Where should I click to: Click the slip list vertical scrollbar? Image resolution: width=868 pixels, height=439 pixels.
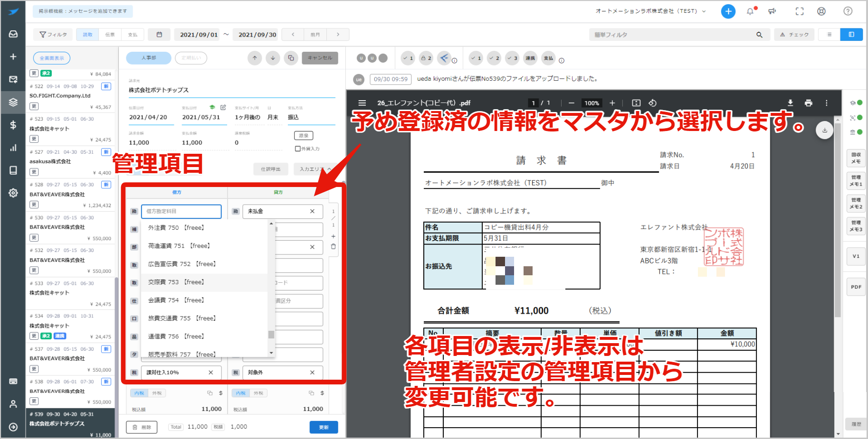(116, 342)
